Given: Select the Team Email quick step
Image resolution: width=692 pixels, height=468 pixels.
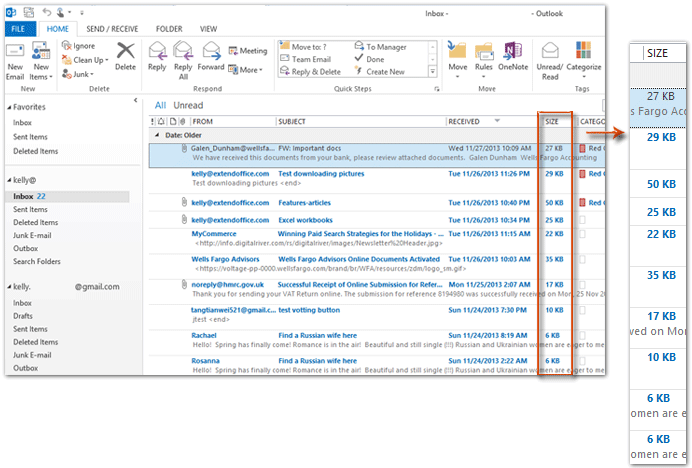Looking at the screenshot, I should click(x=305, y=59).
